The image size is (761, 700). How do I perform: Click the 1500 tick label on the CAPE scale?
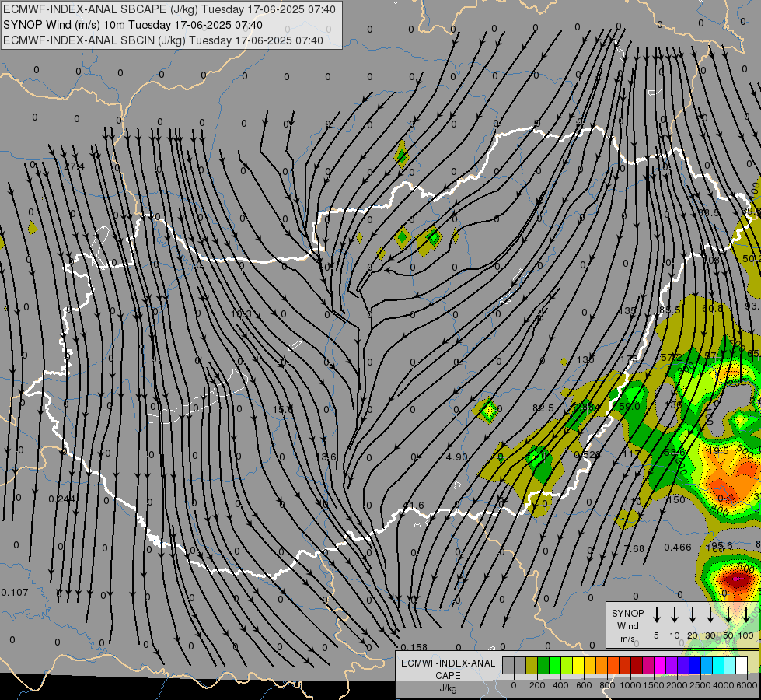click(x=654, y=685)
